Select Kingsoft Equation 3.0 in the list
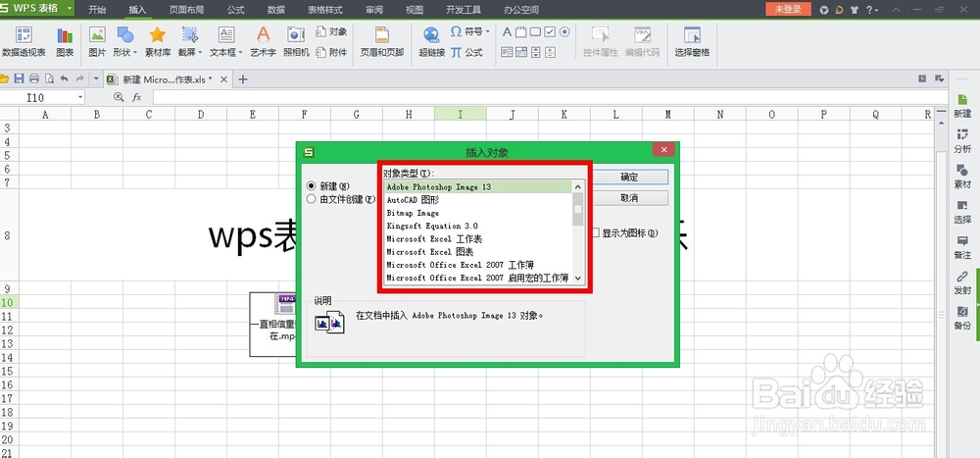This screenshot has height=458, width=980. [x=477, y=226]
